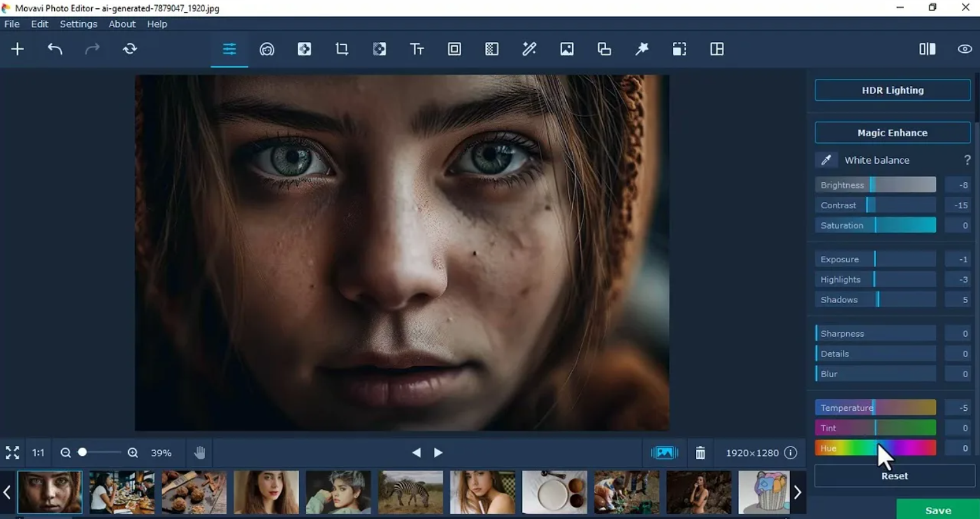Click the Brightness value field showing -8
The width and height of the screenshot is (980, 519).
tap(958, 185)
